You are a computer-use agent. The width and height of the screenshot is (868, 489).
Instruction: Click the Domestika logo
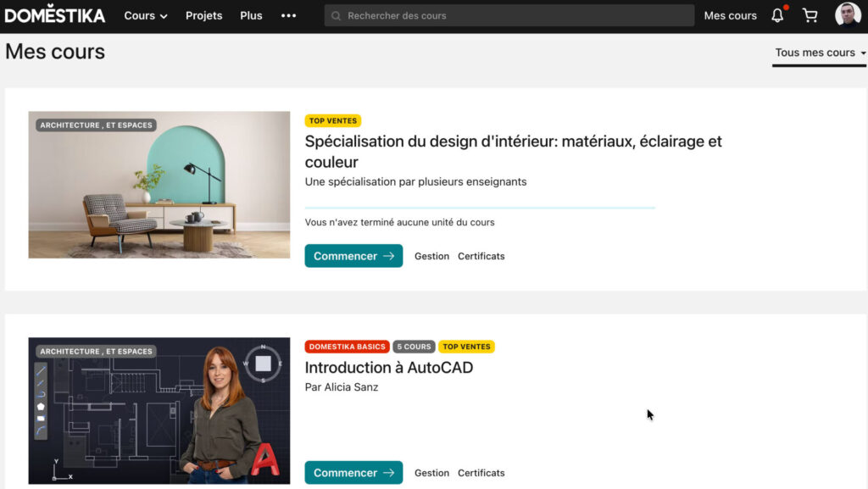point(54,14)
